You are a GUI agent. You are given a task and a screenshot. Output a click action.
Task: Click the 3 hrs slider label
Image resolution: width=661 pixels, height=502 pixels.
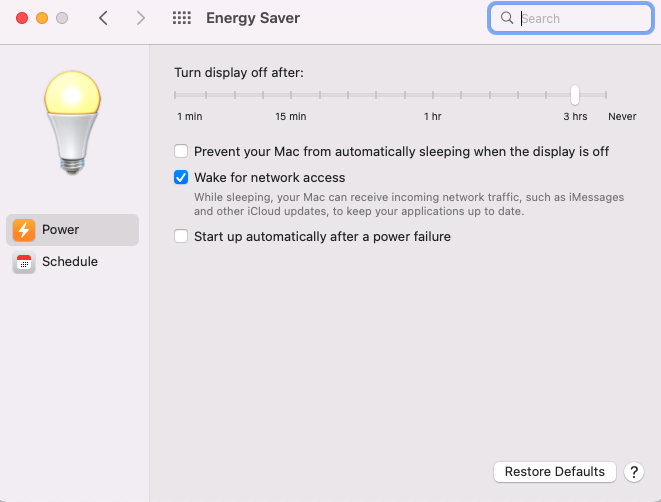pyautogui.click(x=575, y=116)
